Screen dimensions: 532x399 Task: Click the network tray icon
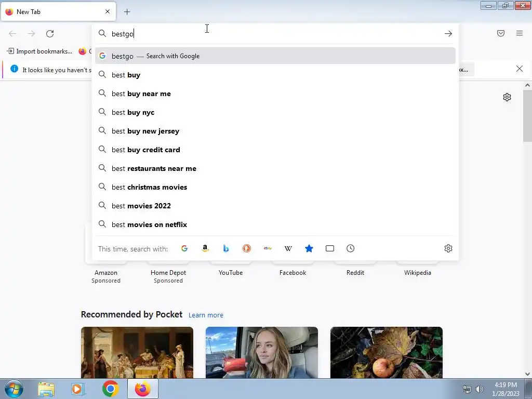(x=467, y=389)
